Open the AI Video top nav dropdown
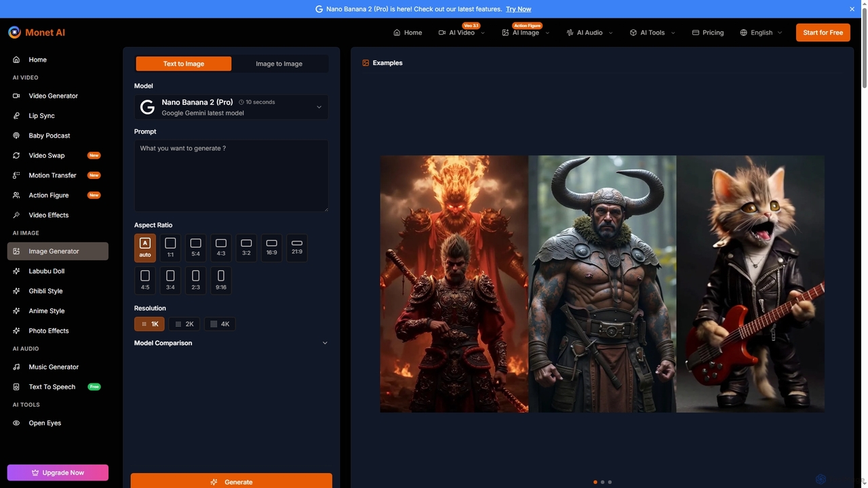This screenshot has height=488, width=868. (x=462, y=33)
